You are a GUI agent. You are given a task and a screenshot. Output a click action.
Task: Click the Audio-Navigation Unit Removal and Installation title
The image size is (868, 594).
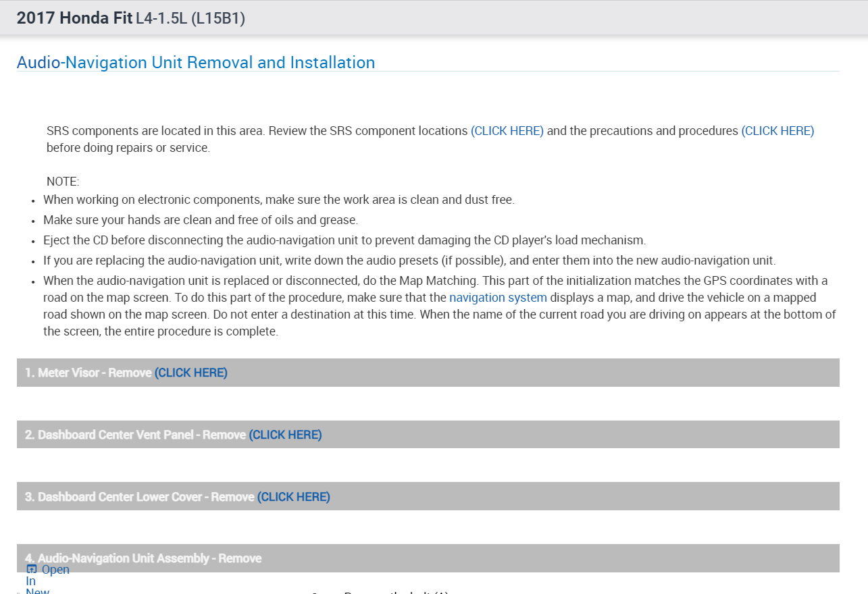[x=196, y=63]
